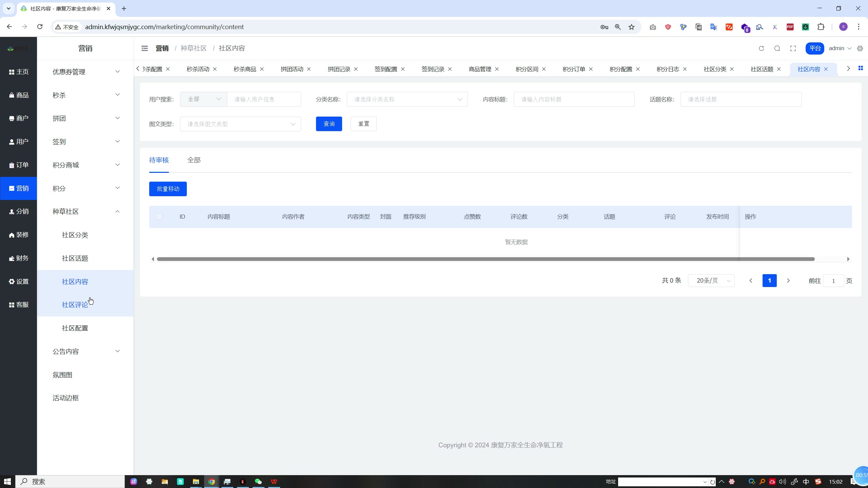Viewport: 868px width, 488px height.
Task: Click the 平台 badge button
Action: click(x=815, y=48)
